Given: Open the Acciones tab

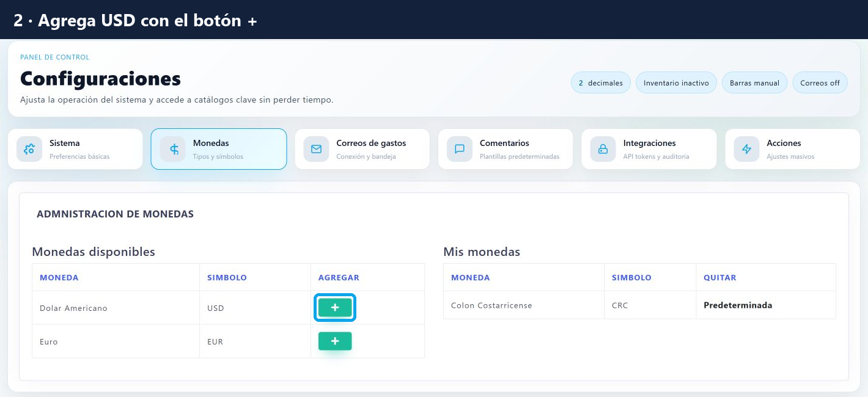Looking at the screenshot, I should coord(792,149).
